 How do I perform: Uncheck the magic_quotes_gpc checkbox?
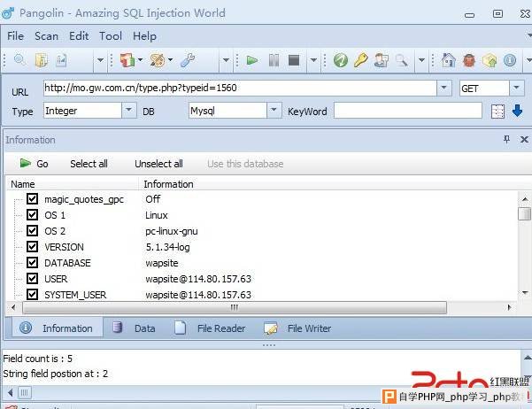click(32, 198)
